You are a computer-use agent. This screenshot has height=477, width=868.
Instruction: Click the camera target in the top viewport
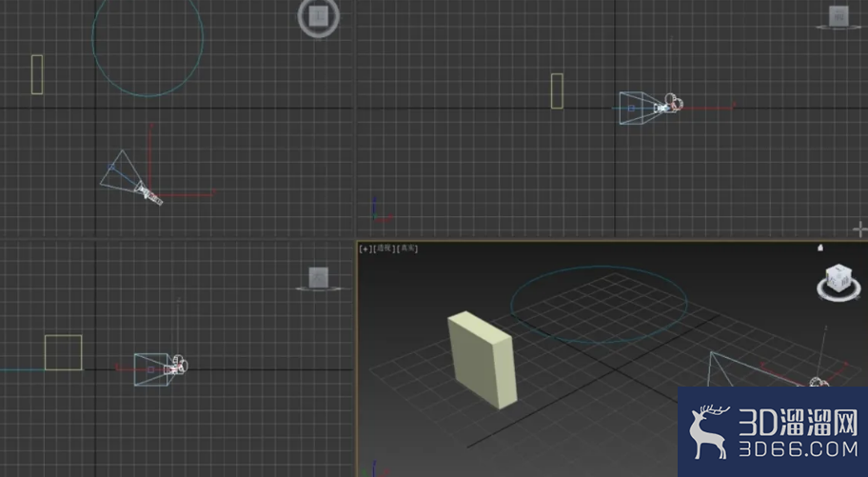(111, 167)
